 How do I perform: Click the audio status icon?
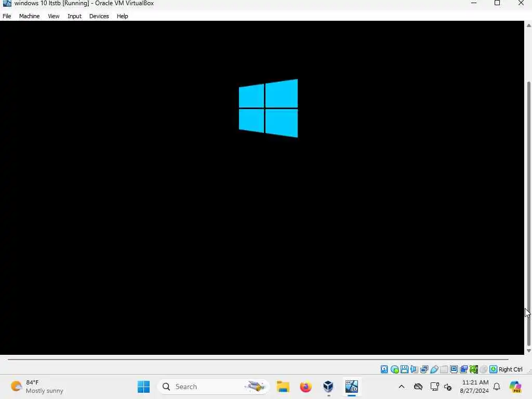tap(414, 369)
